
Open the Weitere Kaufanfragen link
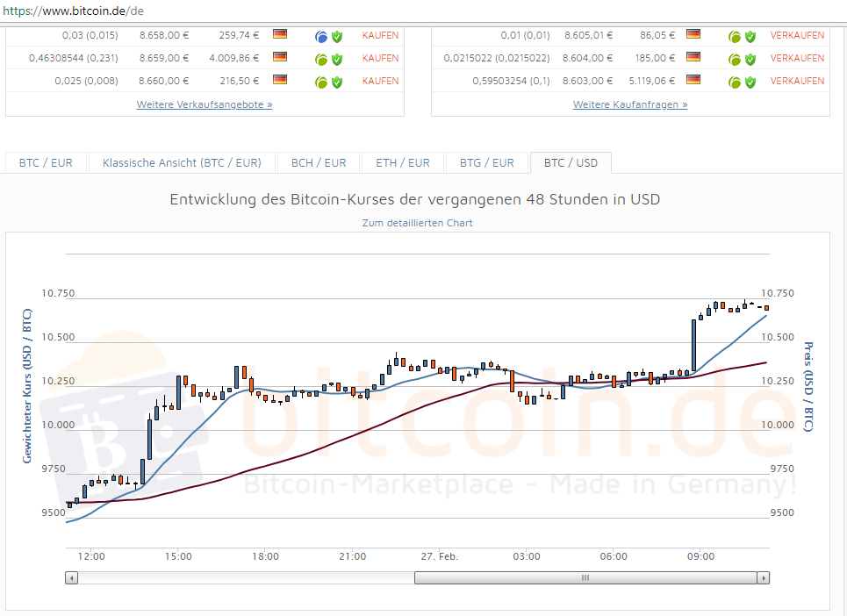tap(629, 104)
